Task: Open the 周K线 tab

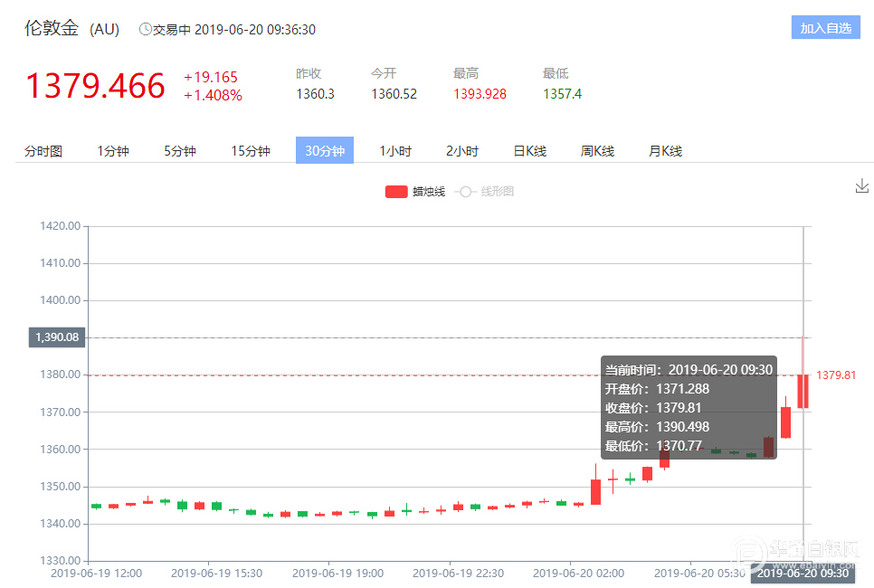Action: click(x=597, y=151)
